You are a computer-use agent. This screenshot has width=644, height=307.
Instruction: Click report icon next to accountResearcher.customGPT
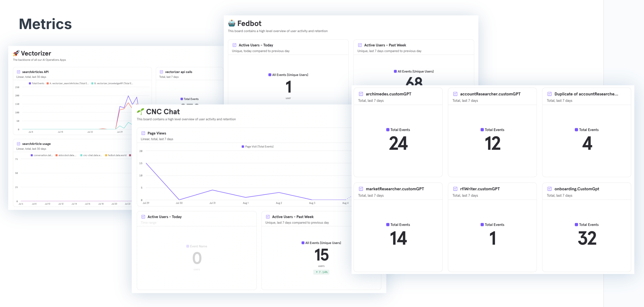click(x=455, y=94)
